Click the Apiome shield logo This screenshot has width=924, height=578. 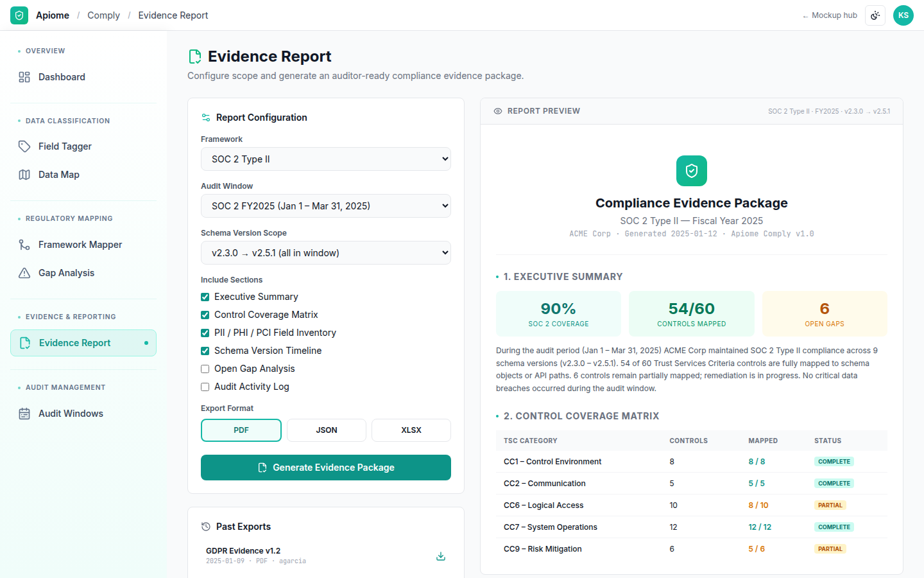tap(19, 15)
